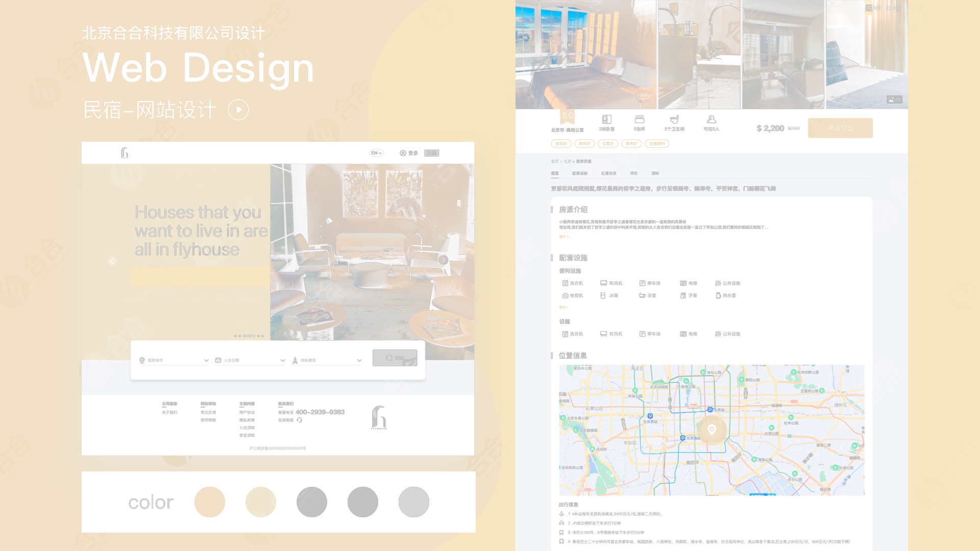Click the flyhouse logo in header
This screenshot has height=551, width=980.
125,153
